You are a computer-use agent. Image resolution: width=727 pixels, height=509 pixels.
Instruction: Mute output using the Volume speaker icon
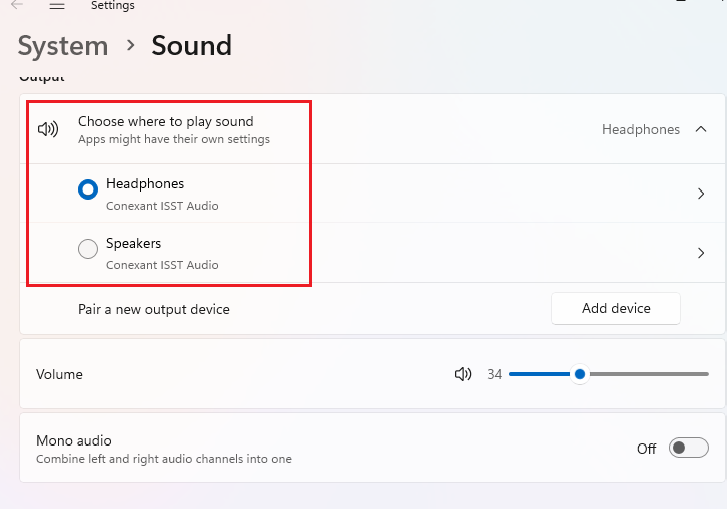pyautogui.click(x=462, y=374)
